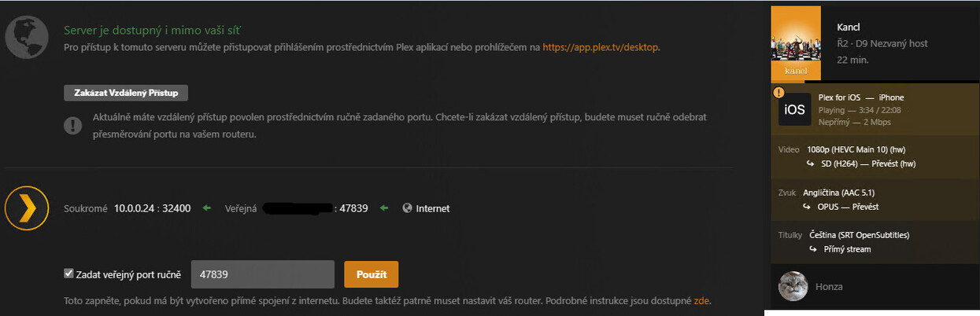
Task: Open the Kancl show poster thumbnail
Action: pyautogui.click(x=796, y=43)
